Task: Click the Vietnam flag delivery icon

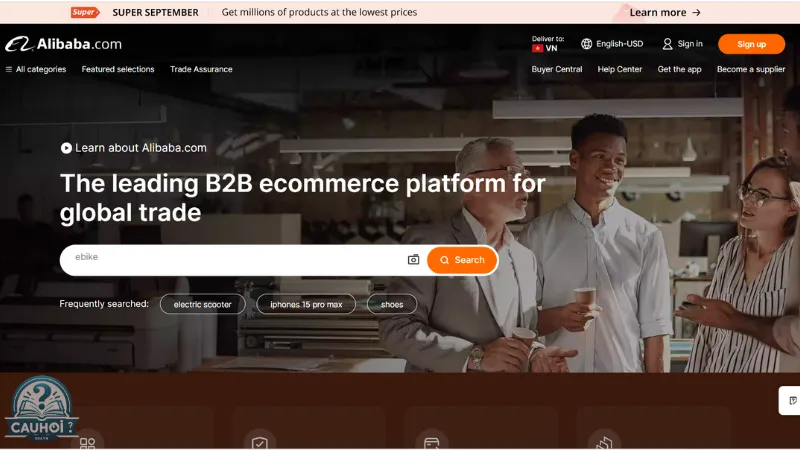Action: 537,48
